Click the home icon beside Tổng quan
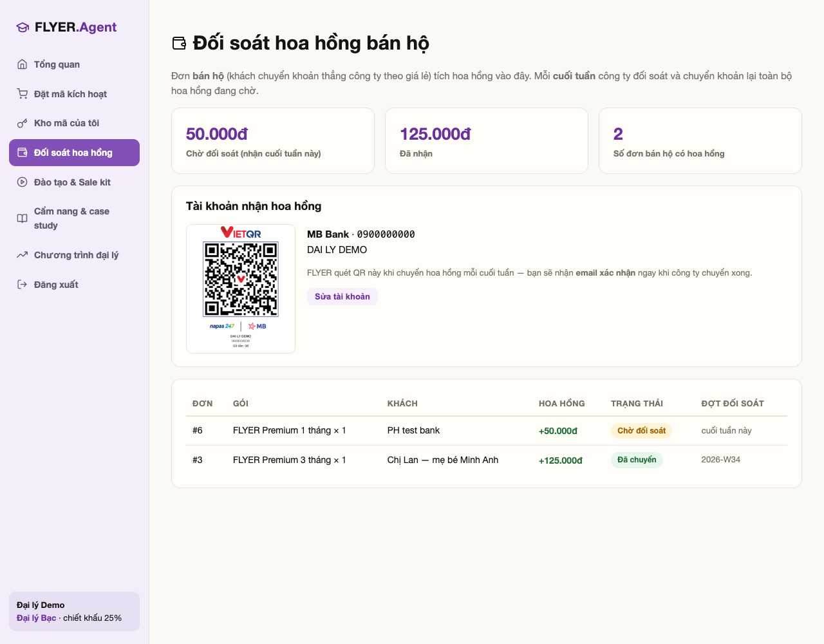The image size is (824, 644). pos(22,64)
